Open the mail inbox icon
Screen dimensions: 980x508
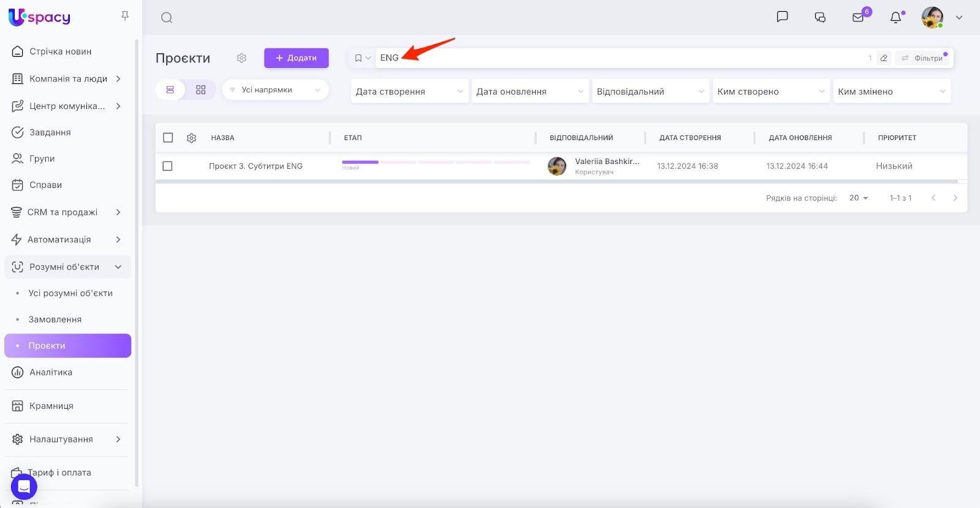tap(858, 17)
